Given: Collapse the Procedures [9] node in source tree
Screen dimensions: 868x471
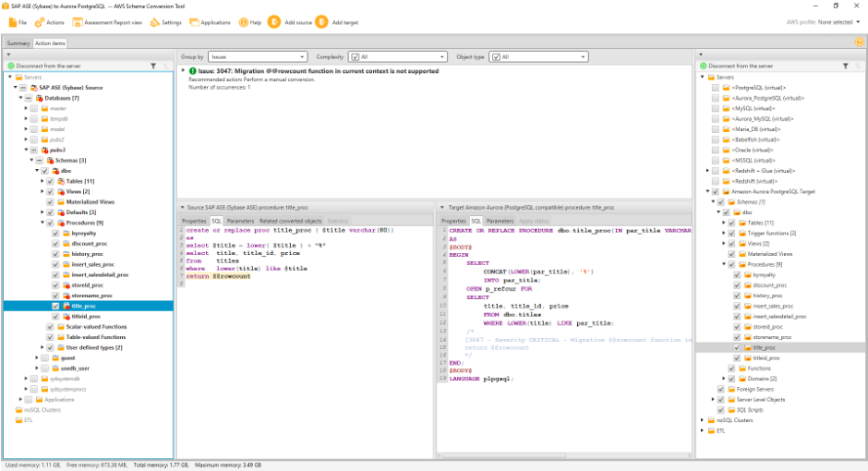Looking at the screenshot, I should [42, 223].
